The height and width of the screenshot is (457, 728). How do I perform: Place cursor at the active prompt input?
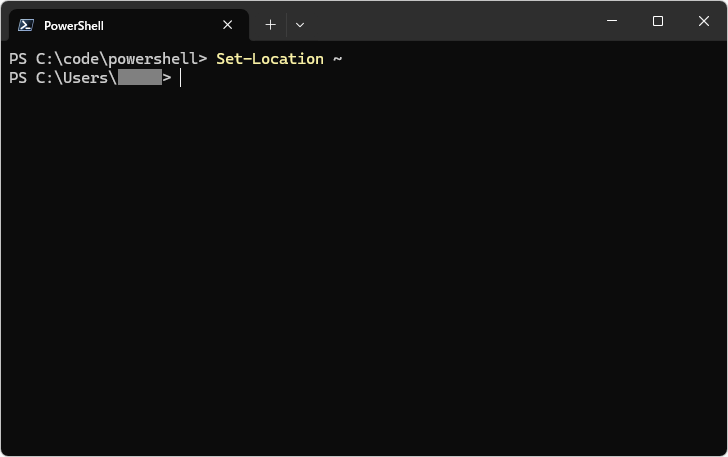coord(182,78)
